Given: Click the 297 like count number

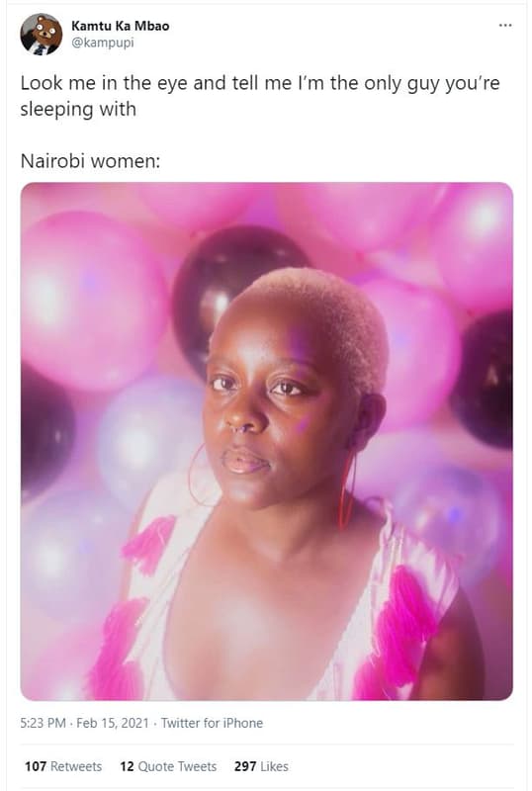Looking at the screenshot, I should 245,766.
